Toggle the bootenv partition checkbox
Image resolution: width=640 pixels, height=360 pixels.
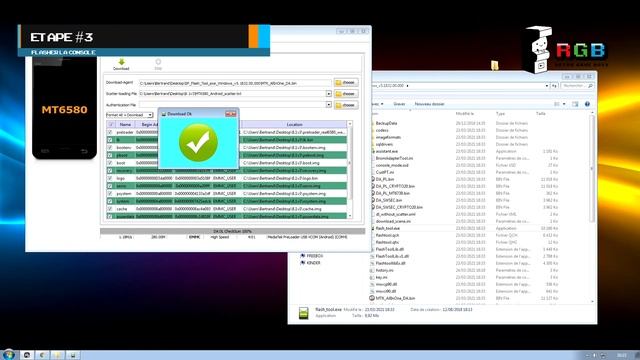[x=110, y=147]
